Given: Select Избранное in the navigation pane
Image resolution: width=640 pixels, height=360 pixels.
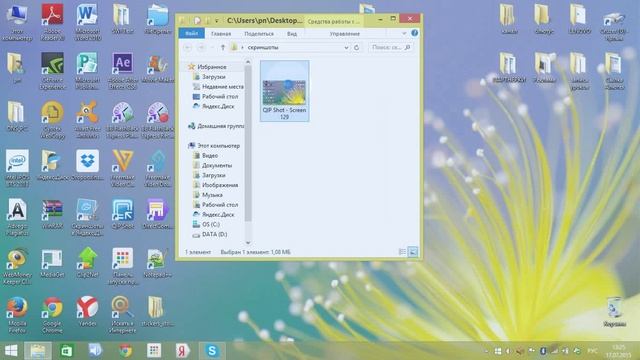Looking at the screenshot, I should tap(211, 67).
